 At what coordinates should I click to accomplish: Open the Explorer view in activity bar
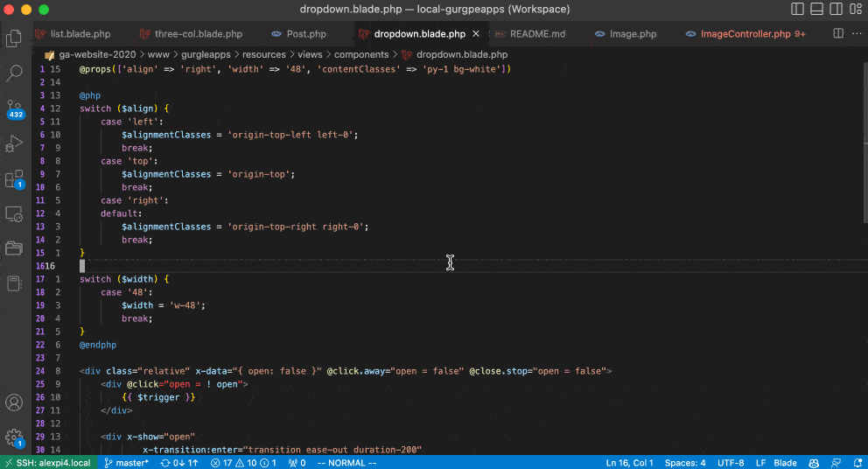[x=14, y=38]
